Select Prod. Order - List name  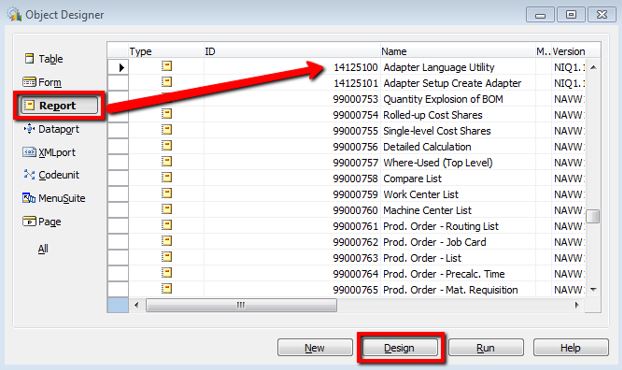point(422,258)
